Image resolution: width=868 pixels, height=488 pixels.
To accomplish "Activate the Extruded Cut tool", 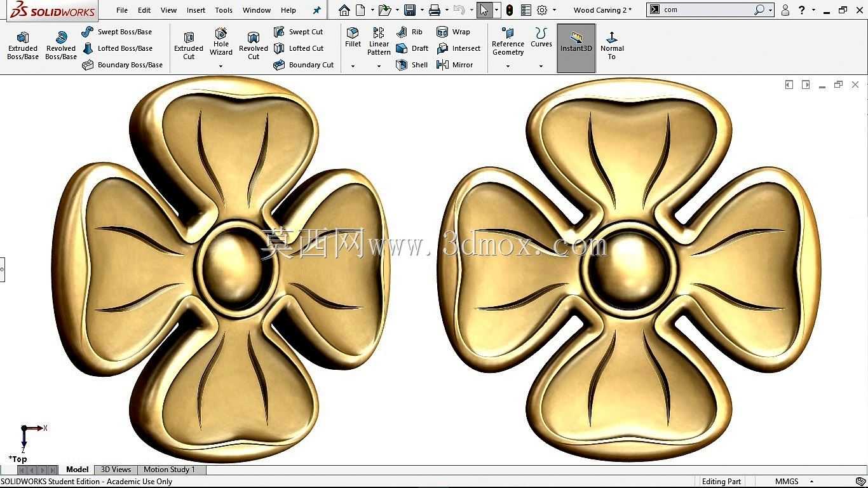I will pos(189,46).
